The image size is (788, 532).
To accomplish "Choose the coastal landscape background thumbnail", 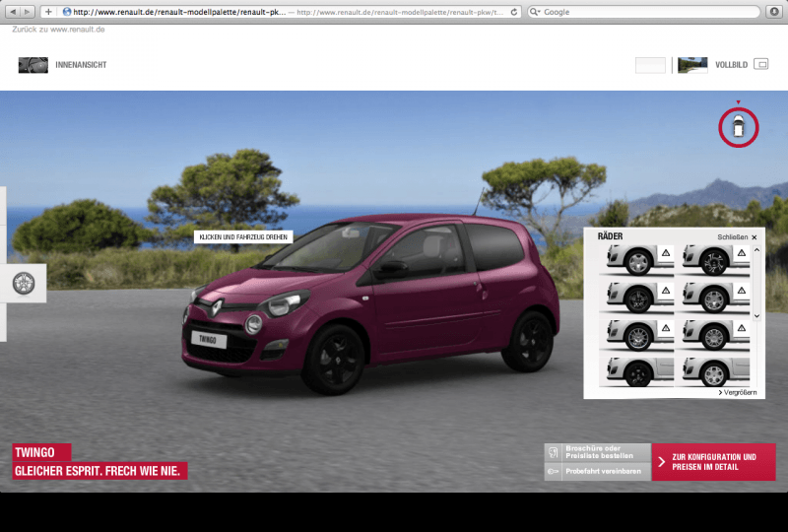I will (692, 65).
